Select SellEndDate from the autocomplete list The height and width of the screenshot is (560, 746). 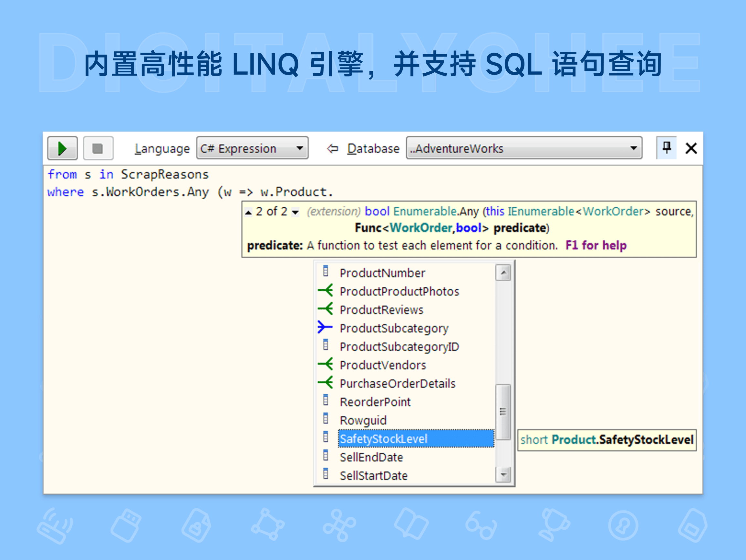pos(371,457)
